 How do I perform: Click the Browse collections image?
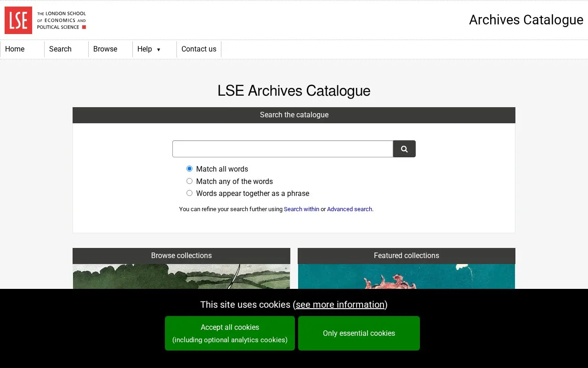pyautogui.click(x=181, y=276)
